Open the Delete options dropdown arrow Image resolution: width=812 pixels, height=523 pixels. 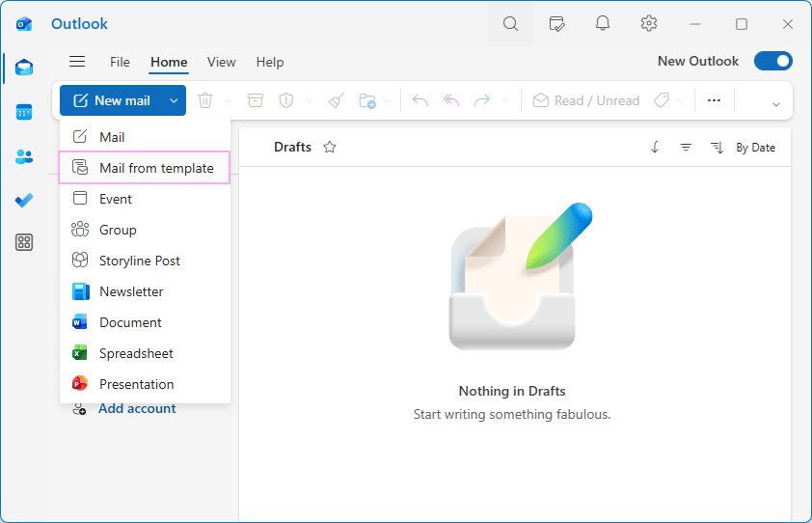[228, 100]
